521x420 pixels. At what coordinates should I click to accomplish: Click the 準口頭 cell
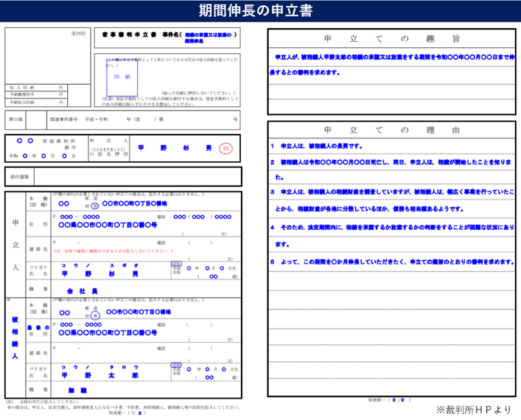click(16, 119)
